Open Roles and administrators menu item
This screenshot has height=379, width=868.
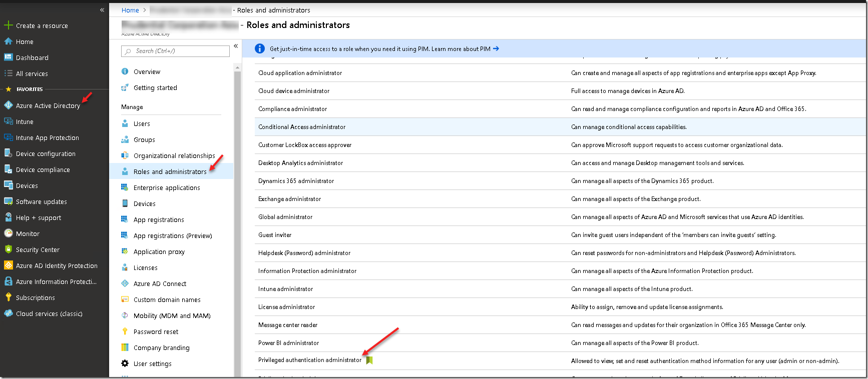coord(170,171)
